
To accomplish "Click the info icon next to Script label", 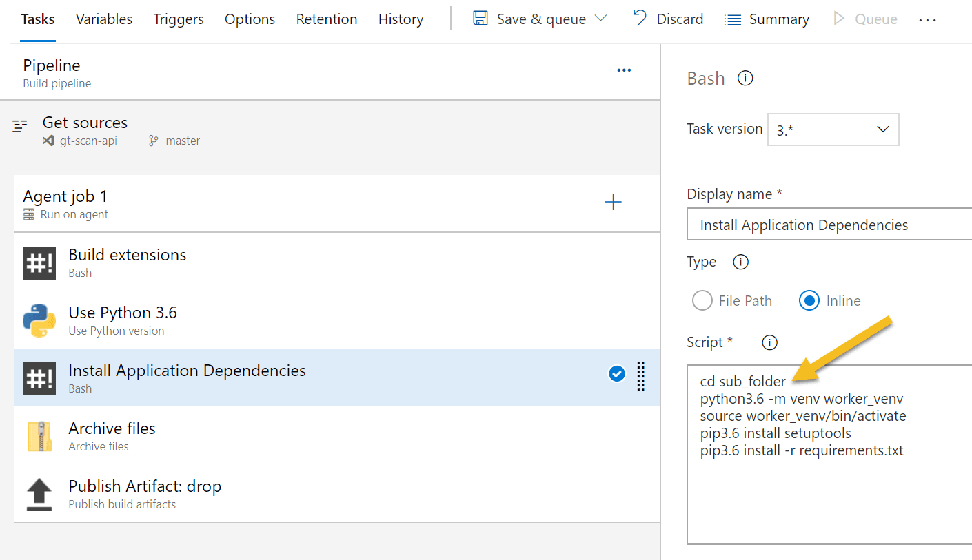I will pos(769,342).
